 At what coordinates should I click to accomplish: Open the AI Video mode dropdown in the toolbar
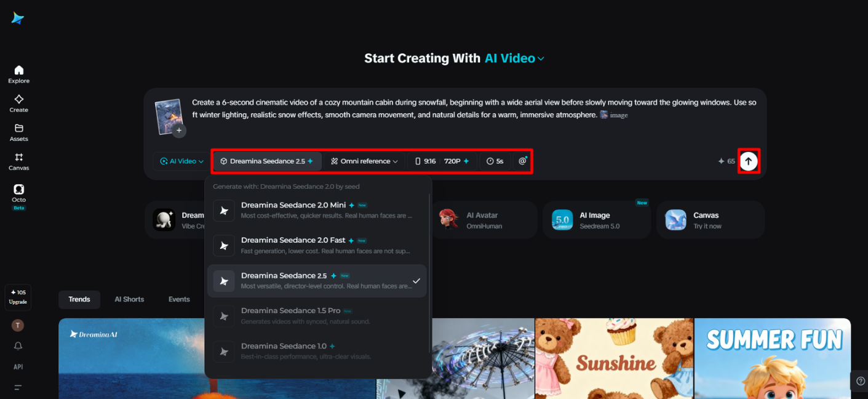pos(181,161)
